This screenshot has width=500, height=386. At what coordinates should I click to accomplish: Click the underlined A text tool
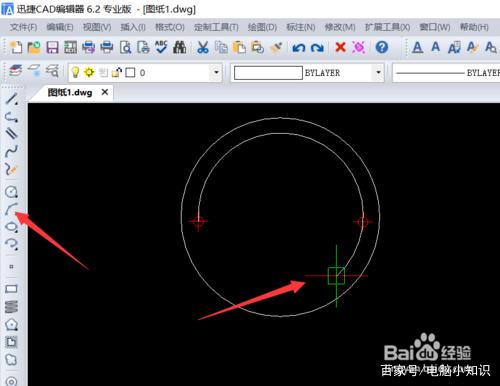click(417, 47)
